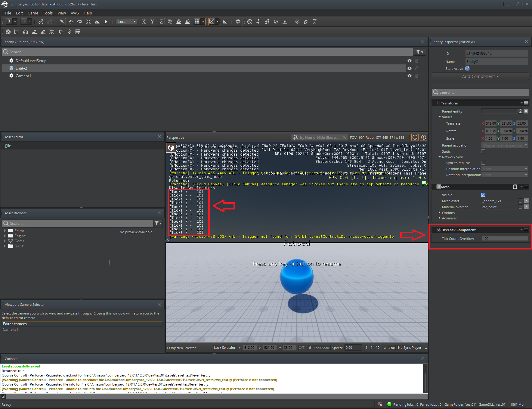Collapse the Transform Values section
The width and height of the screenshot is (532, 409).
point(440,117)
